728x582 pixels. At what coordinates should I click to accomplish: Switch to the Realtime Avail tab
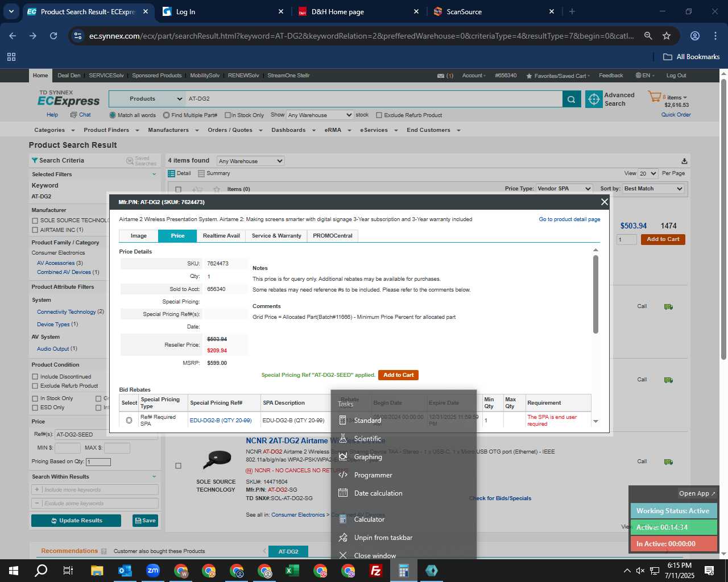(221, 236)
